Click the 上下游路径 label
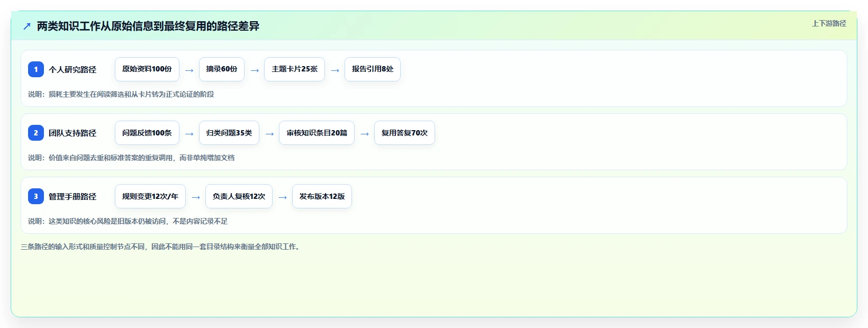This screenshot has height=328, width=868. 829,23
